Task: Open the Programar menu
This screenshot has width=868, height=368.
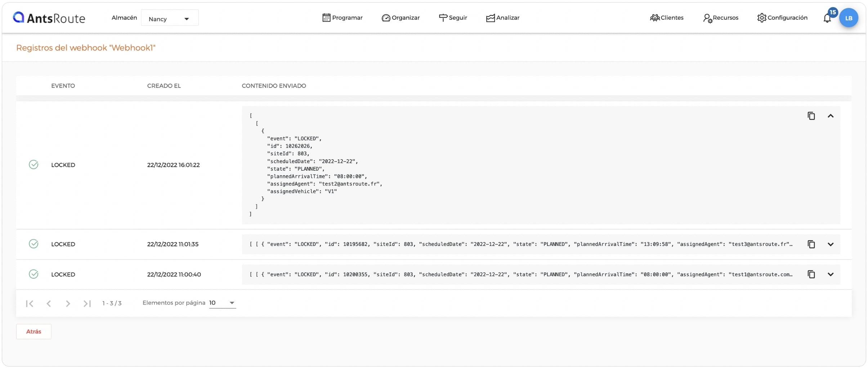Action: [x=343, y=18]
